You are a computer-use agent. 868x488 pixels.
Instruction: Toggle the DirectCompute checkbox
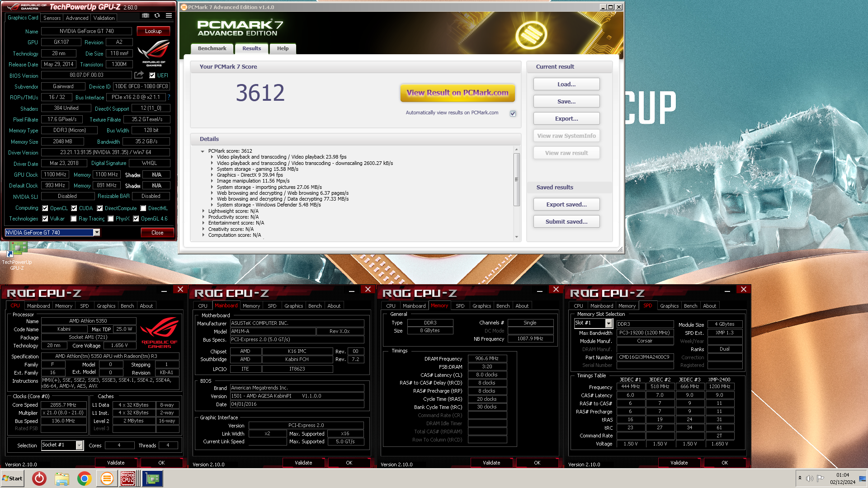100,208
